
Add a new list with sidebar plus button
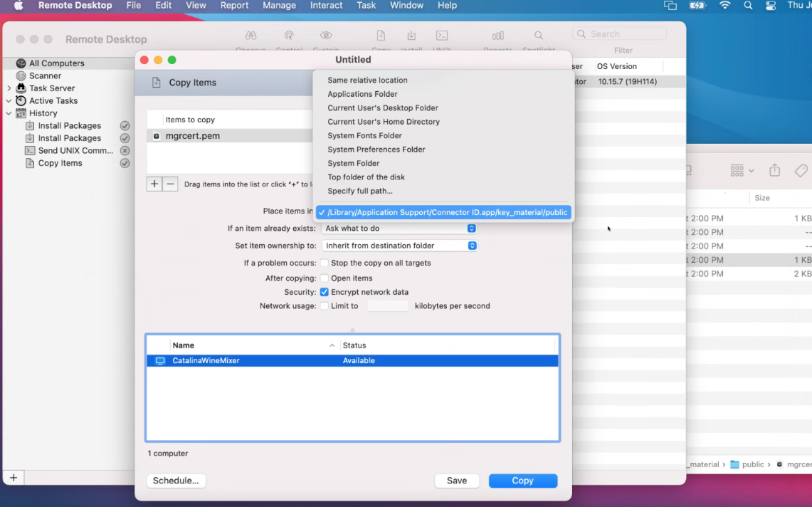point(14,478)
